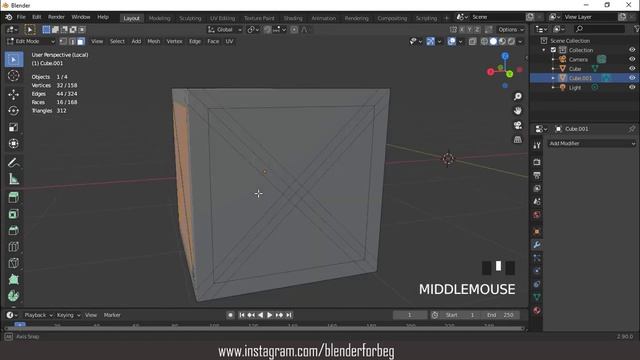Screen dimensions: 640x360
Task: Open the Render menu
Action: [x=56, y=17]
